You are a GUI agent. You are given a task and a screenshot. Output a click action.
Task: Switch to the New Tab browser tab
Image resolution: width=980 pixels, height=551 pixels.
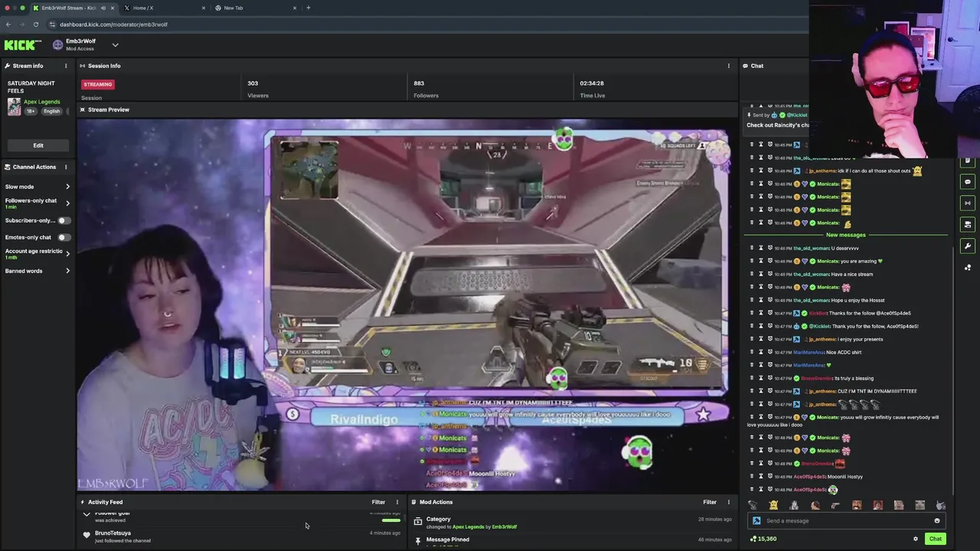(234, 8)
